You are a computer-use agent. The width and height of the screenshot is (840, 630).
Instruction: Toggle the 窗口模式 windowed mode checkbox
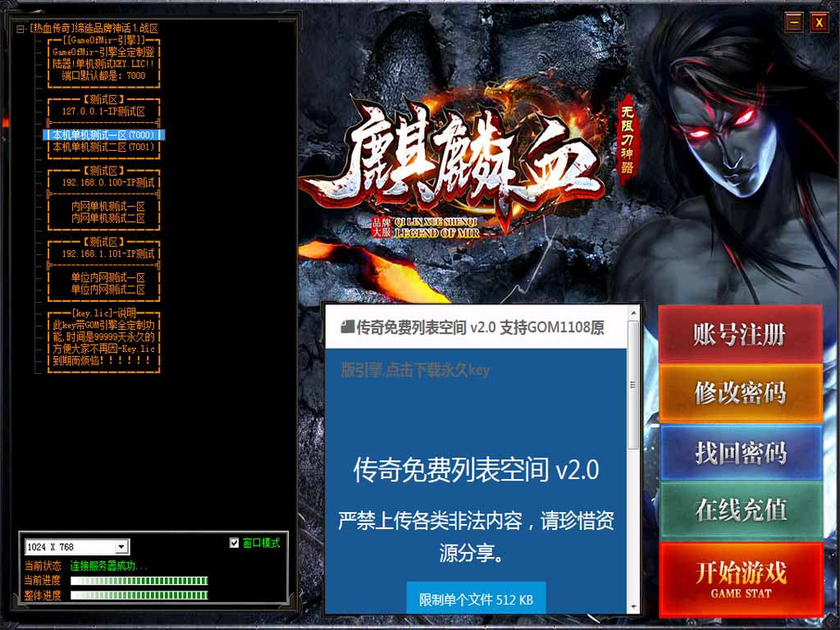pyautogui.click(x=234, y=543)
